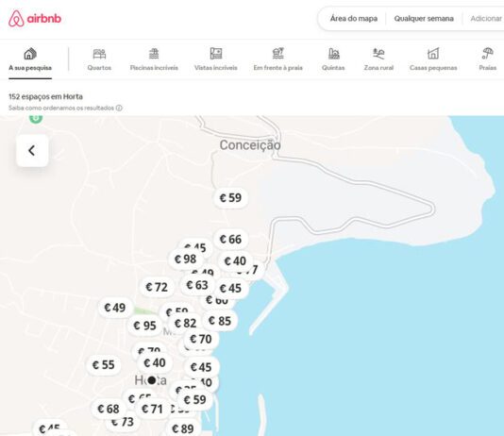Collapse map with the back chevron button
Screen dimensions: 504x436
(x=32, y=150)
